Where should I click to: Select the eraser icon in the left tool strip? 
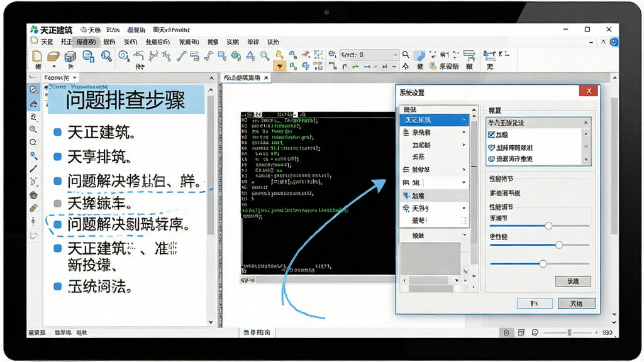click(x=33, y=208)
